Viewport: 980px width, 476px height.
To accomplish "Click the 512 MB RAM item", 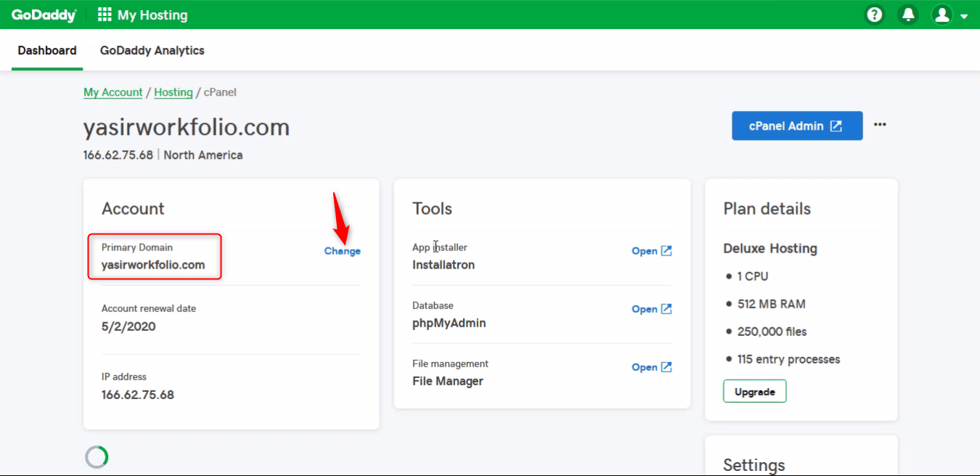I will point(772,304).
